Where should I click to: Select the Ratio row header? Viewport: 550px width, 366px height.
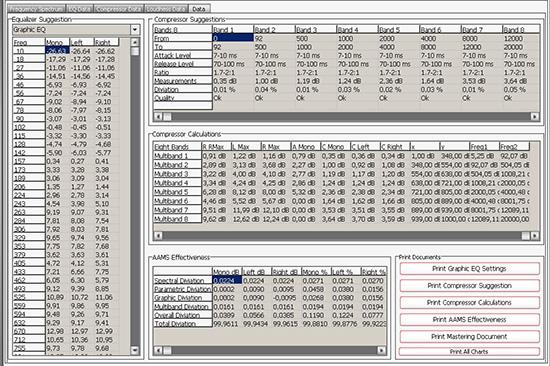[183, 72]
